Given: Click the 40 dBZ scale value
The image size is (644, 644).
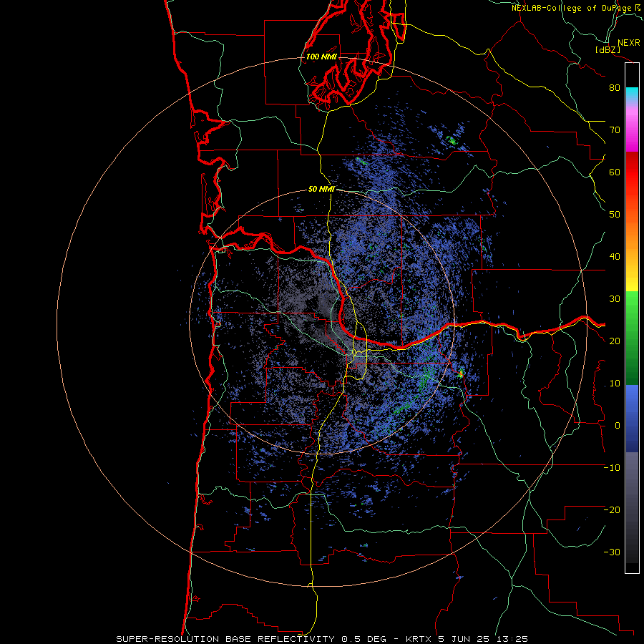Looking at the screenshot, I should 615,257.
